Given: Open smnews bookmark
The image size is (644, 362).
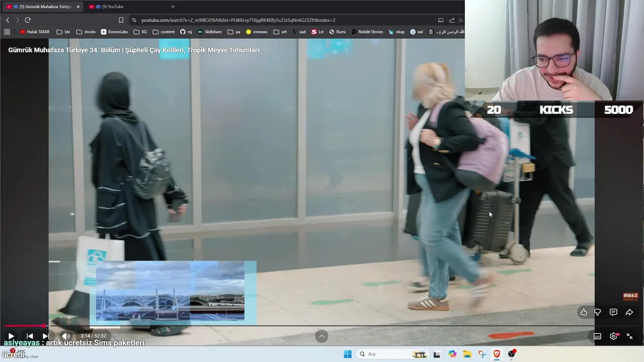Looking at the screenshot, I should tap(257, 32).
